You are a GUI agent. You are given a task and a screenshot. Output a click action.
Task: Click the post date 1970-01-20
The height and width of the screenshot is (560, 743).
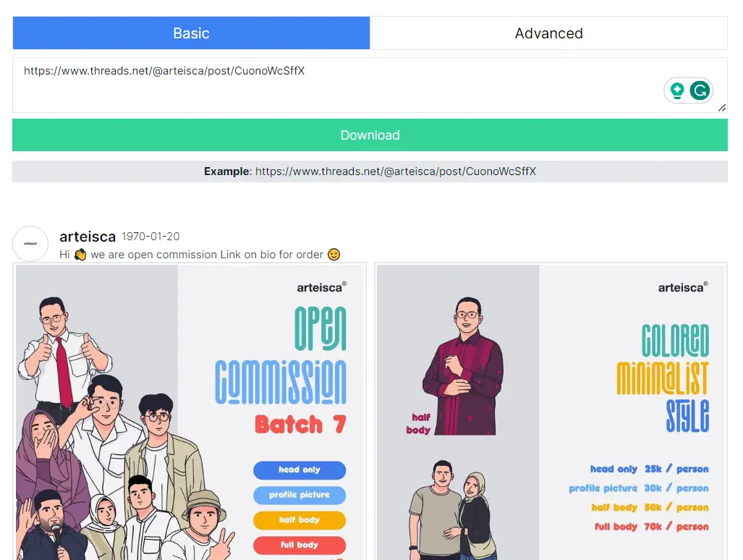pyautogui.click(x=150, y=237)
